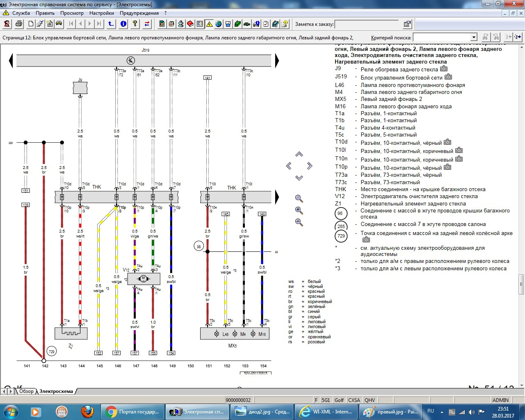This screenshot has width=525, height=420.
Task: Click the 'Golf' status bar entry
Action: pyautogui.click(x=339, y=400)
